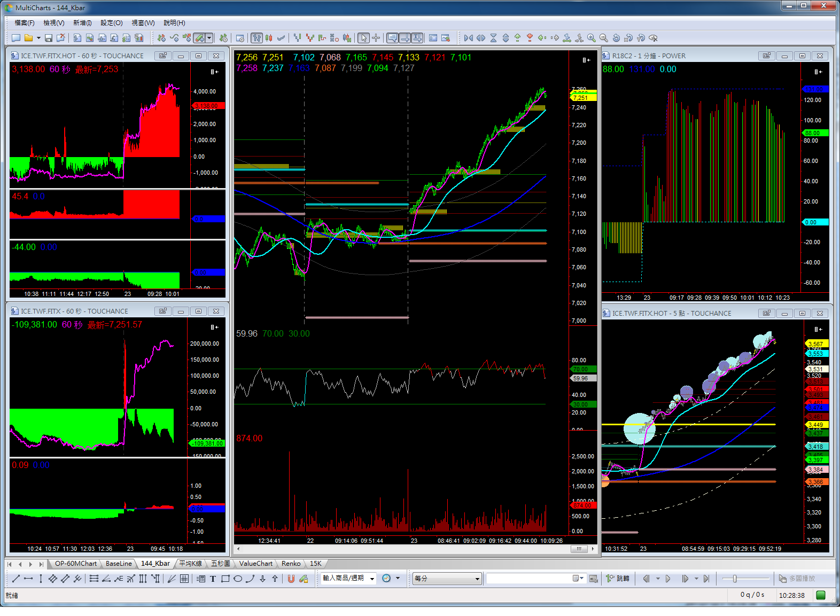Play the data playback forward
The height and width of the screenshot is (616, 840).
[x=668, y=579]
